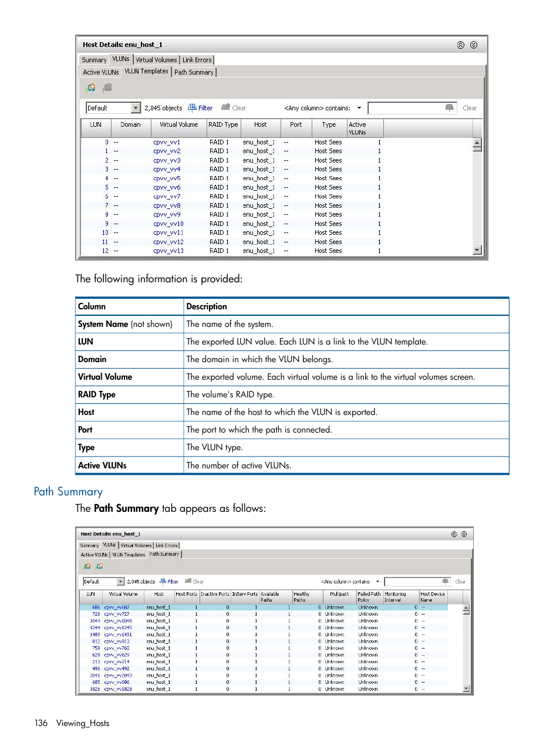Open cpvv_vv7 virtual volume link
This screenshot has height=746, width=560.
(x=167, y=197)
